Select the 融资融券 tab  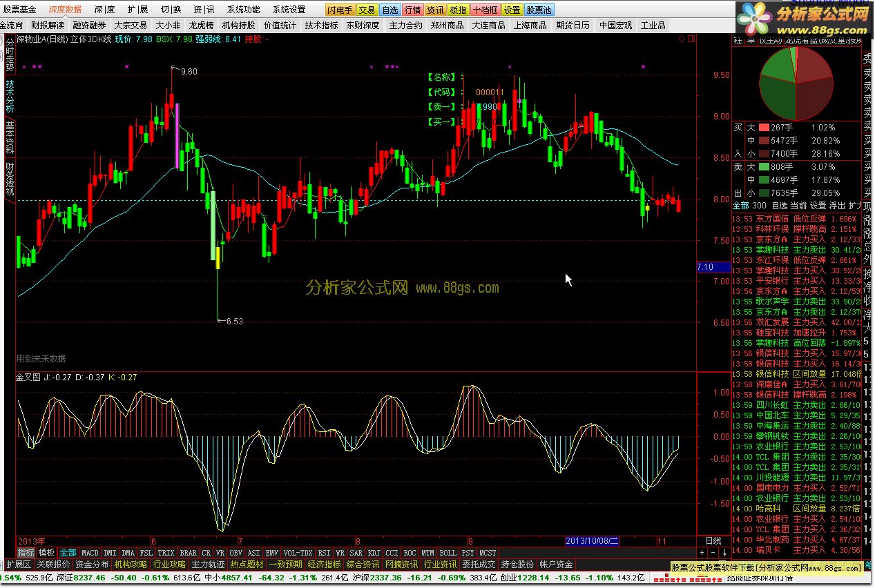(x=89, y=25)
